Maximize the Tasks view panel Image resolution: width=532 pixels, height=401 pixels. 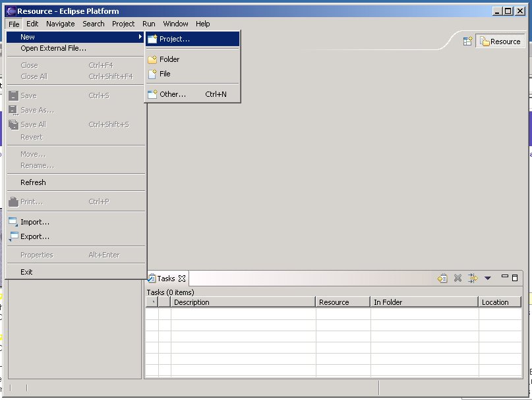tap(515, 278)
